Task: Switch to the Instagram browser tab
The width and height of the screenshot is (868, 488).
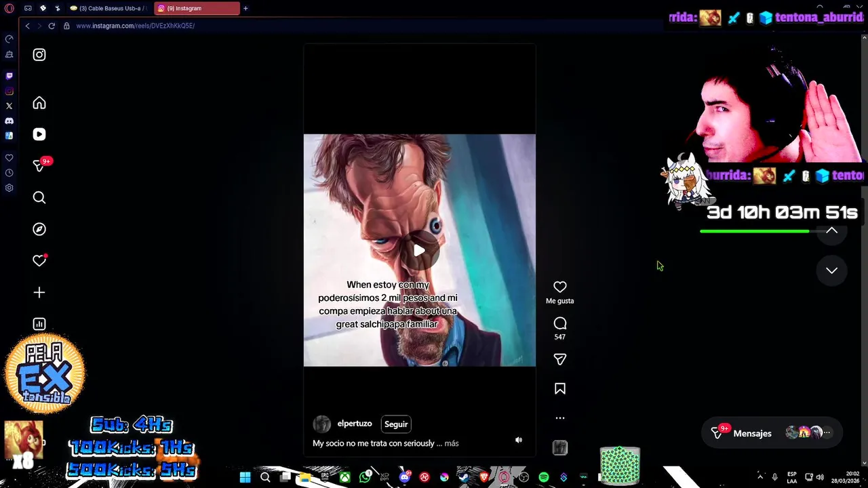Action: point(197,8)
